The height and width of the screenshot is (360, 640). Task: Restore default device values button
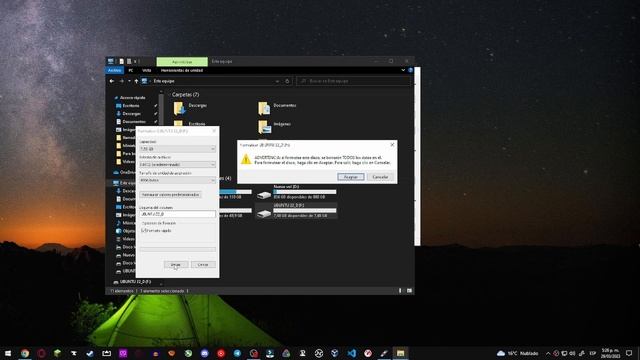pos(170,195)
